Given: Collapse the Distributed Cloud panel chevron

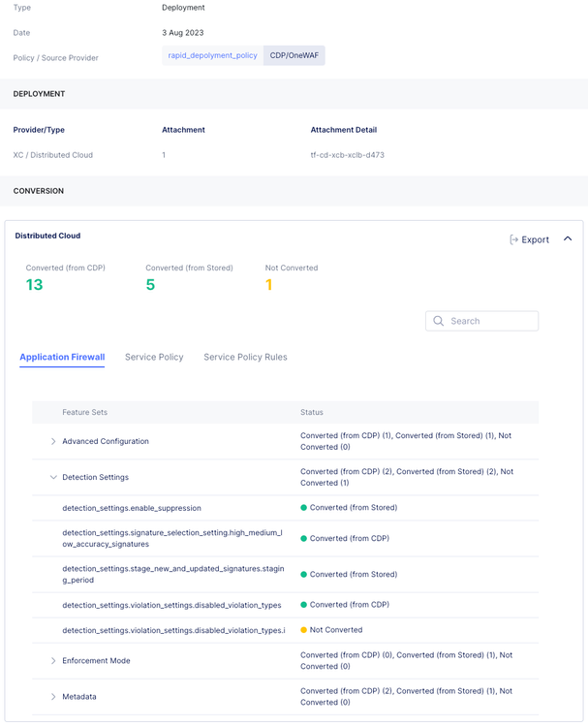Looking at the screenshot, I should (x=568, y=239).
